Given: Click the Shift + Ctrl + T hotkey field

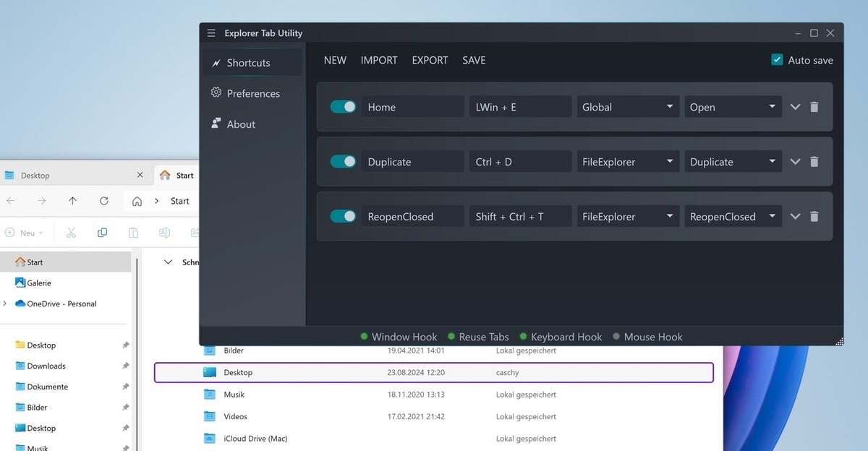Looking at the screenshot, I should [x=519, y=216].
